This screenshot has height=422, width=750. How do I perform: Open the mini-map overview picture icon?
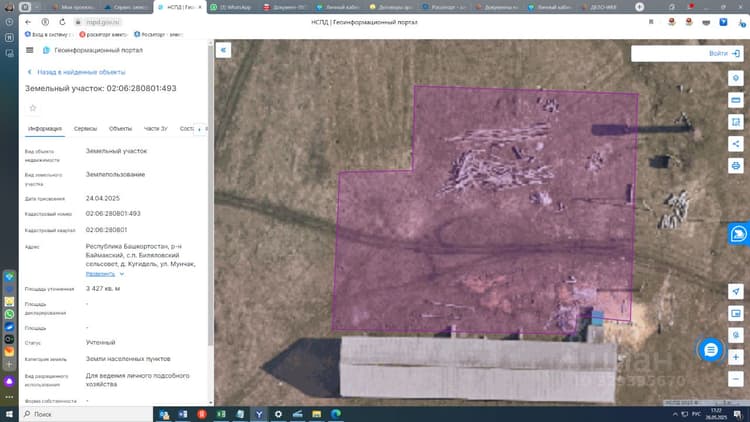click(x=736, y=313)
